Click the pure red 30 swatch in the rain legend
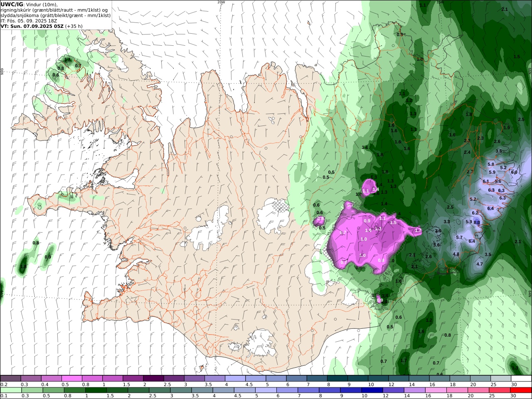This screenshot has width=532, height=399. (521, 390)
